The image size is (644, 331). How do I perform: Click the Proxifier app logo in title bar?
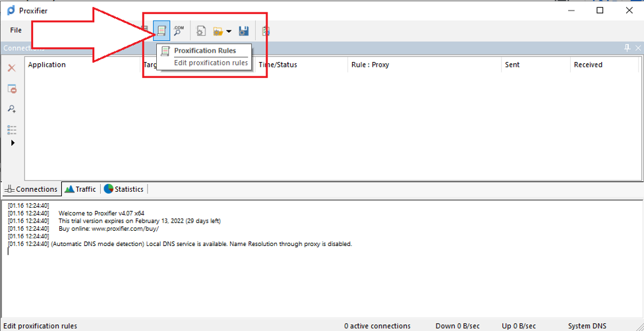click(x=11, y=11)
